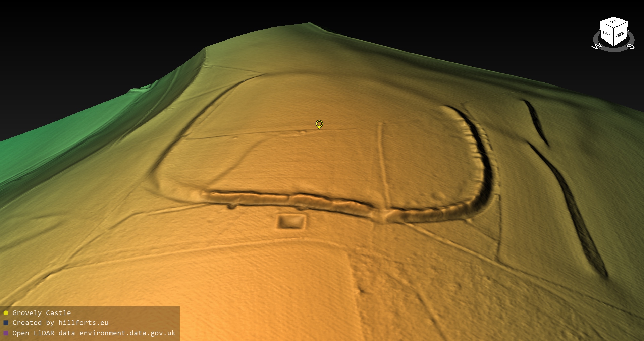
Task: Click the yellow dot beside Grovely Castle
Action: pyautogui.click(x=6, y=313)
